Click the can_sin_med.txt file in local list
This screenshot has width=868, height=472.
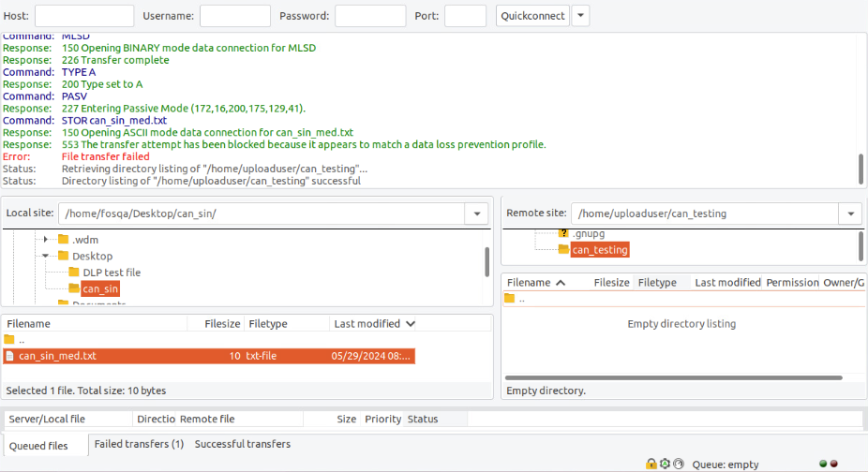[57, 356]
